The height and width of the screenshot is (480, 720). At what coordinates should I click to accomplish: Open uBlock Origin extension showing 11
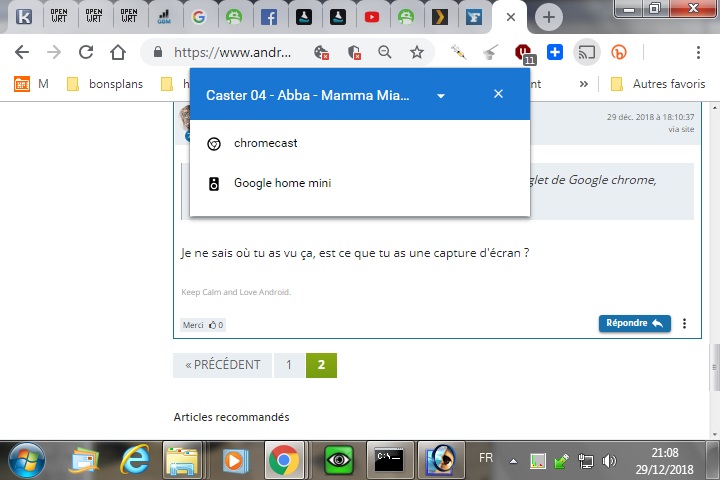[524, 53]
